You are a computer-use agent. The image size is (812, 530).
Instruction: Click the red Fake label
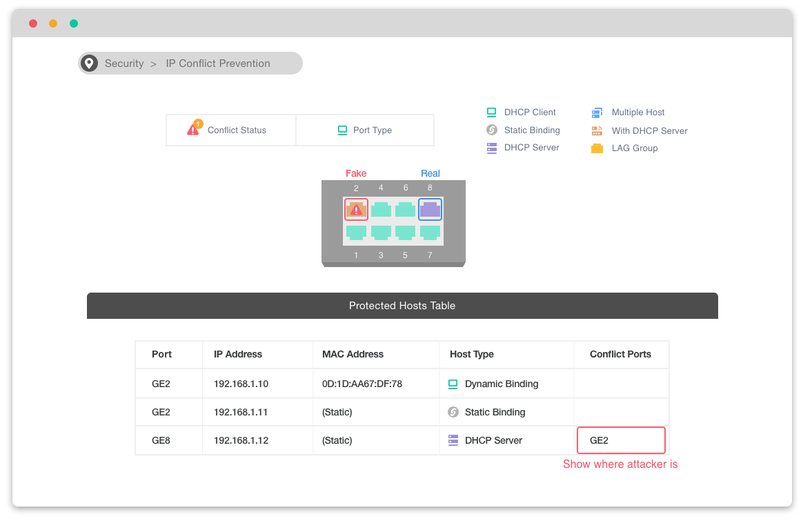(356, 173)
